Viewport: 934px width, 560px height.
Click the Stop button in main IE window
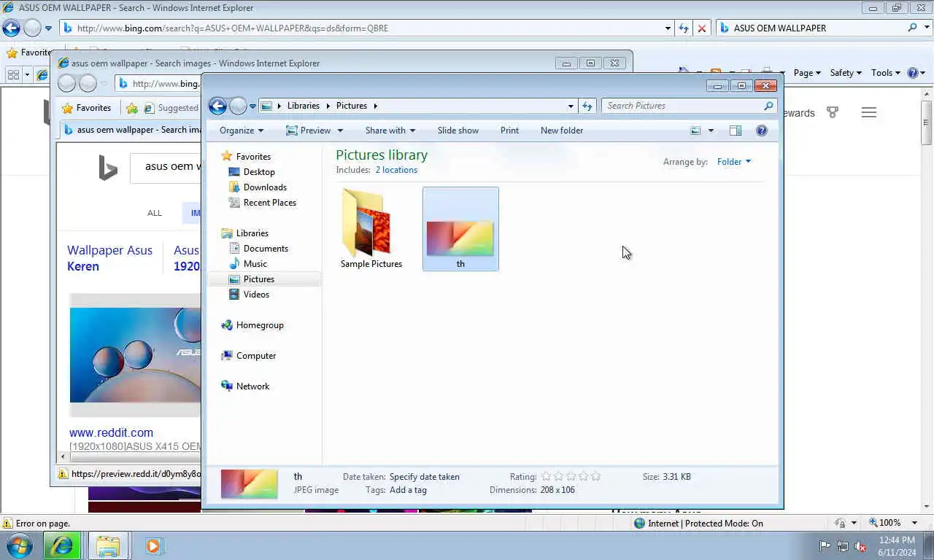point(701,28)
